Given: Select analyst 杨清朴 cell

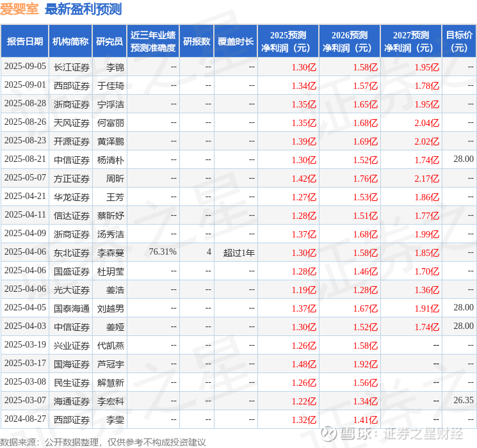Looking at the screenshot, I should [111, 160].
